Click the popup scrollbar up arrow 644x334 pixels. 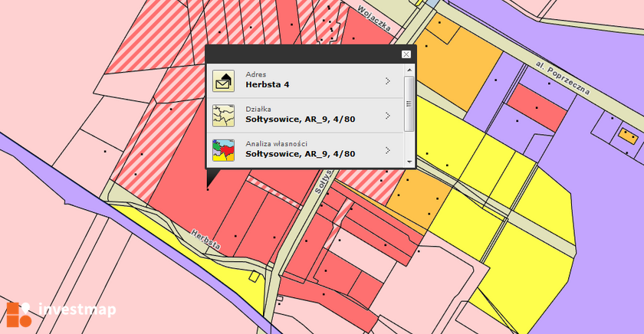point(409,70)
